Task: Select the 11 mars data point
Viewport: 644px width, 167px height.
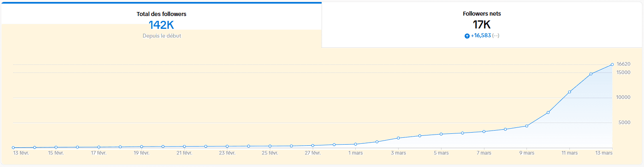Action: (x=569, y=92)
